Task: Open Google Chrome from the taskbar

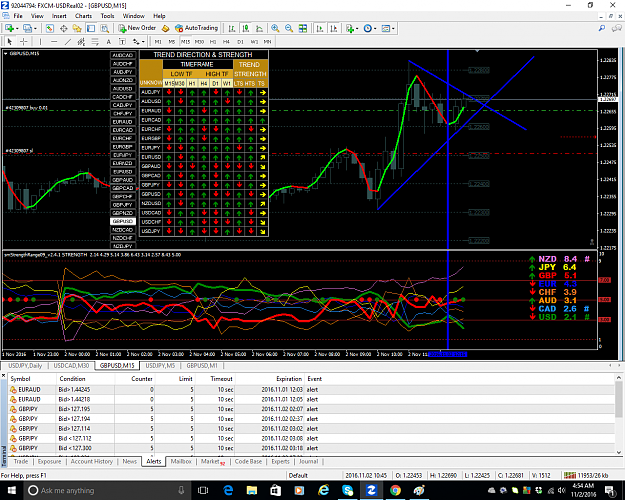Action: point(395,490)
